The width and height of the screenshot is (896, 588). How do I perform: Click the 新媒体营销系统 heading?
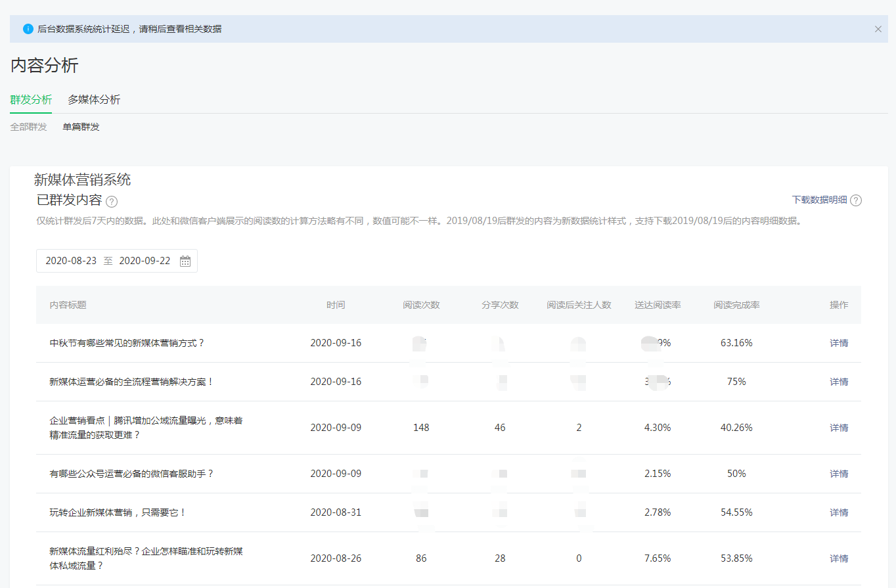click(82, 180)
